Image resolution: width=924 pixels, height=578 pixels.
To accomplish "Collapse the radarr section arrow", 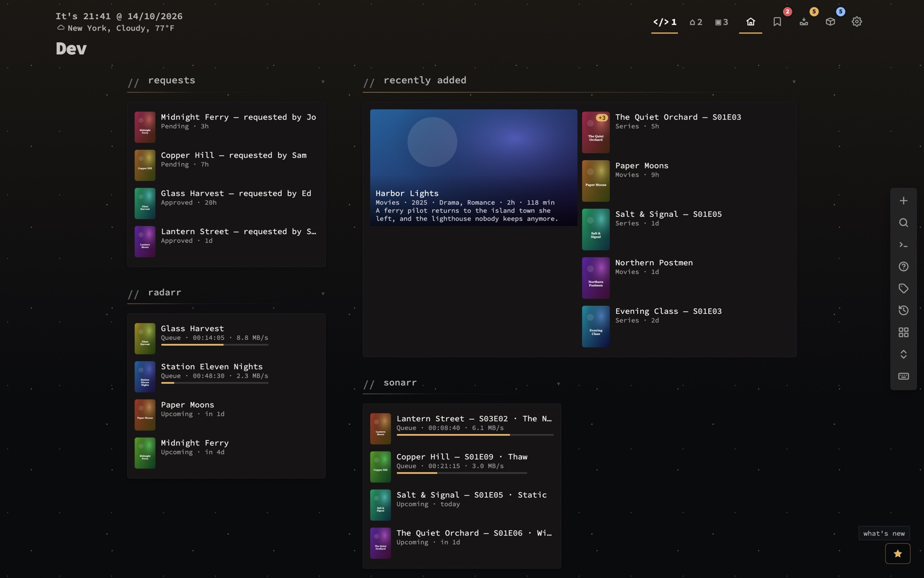I will pyautogui.click(x=323, y=294).
